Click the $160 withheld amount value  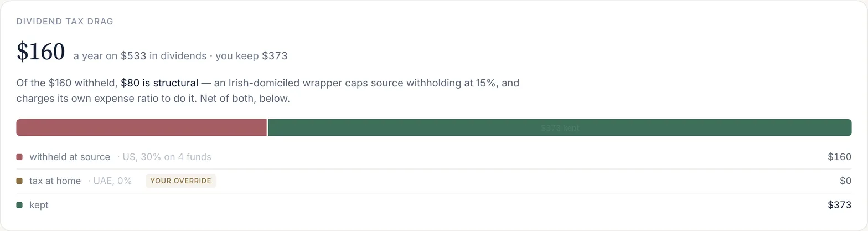point(839,157)
